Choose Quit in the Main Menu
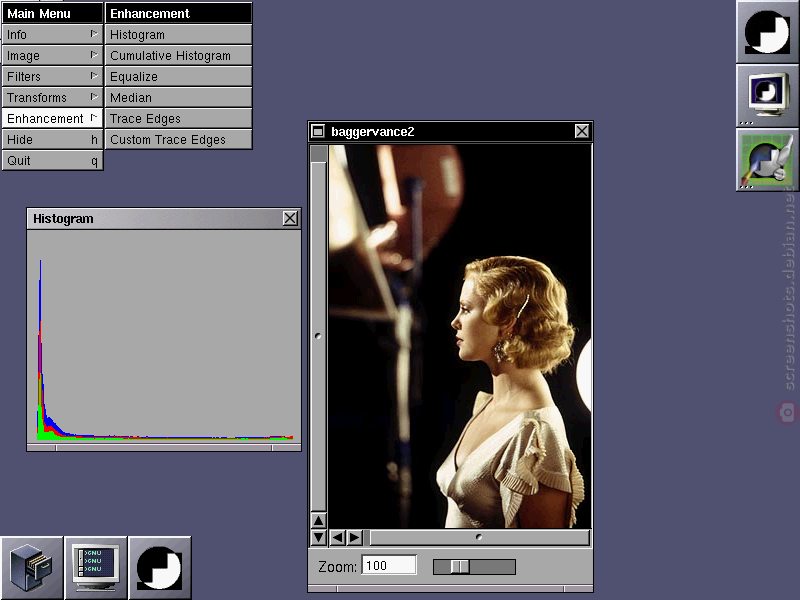 click(x=53, y=160)
